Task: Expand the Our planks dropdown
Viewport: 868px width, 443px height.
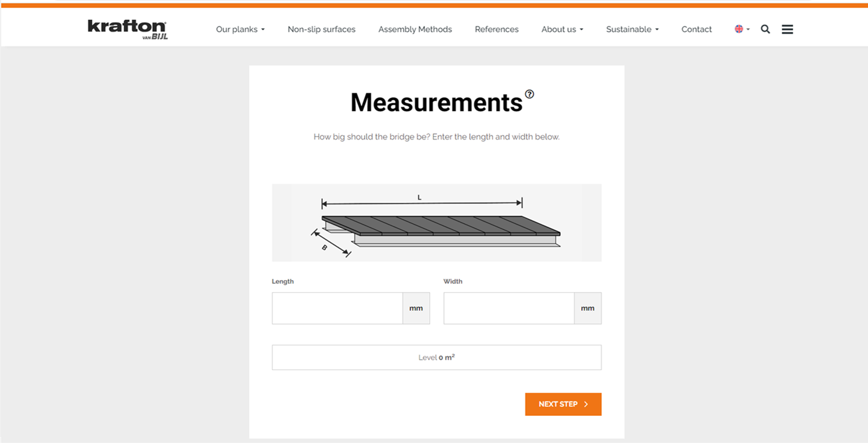Action: point(240,29)
